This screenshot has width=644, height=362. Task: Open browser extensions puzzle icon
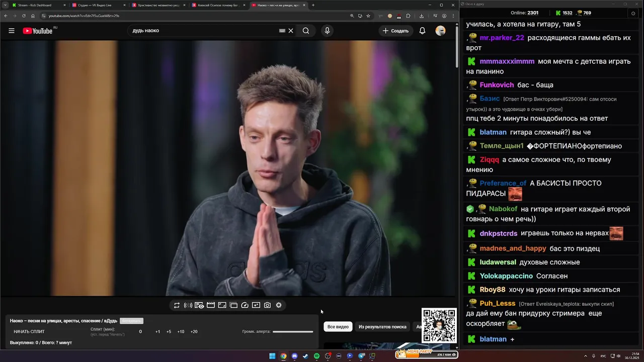[x=408, y=16]
